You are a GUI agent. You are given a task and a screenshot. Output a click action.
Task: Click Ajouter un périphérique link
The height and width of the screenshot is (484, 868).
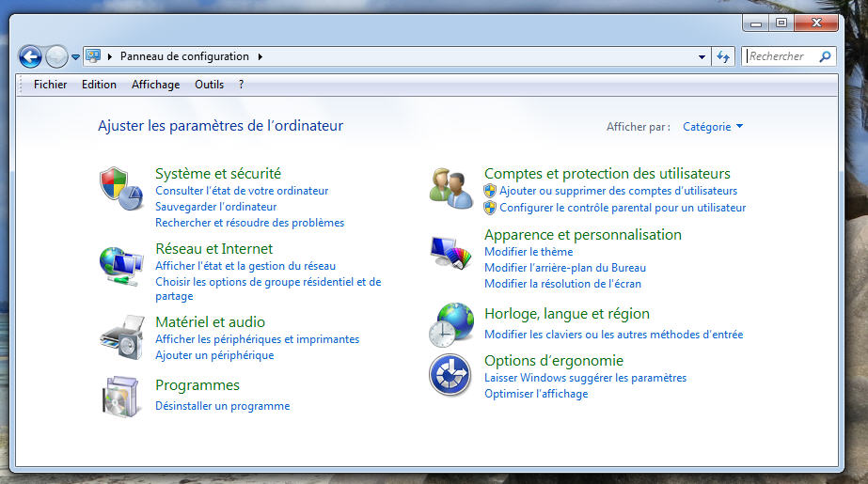pyautogui.click(x=214, y=355)
